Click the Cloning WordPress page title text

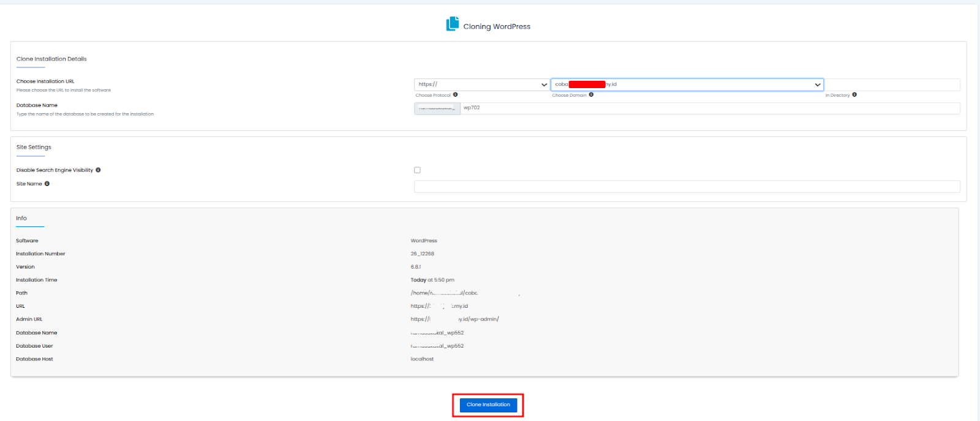tap(496, 26)
